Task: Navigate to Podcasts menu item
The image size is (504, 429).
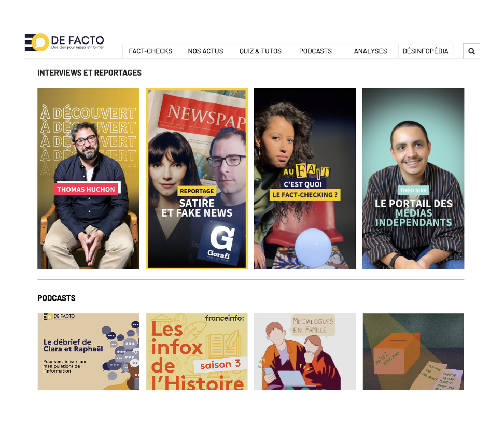Action: 315,51
